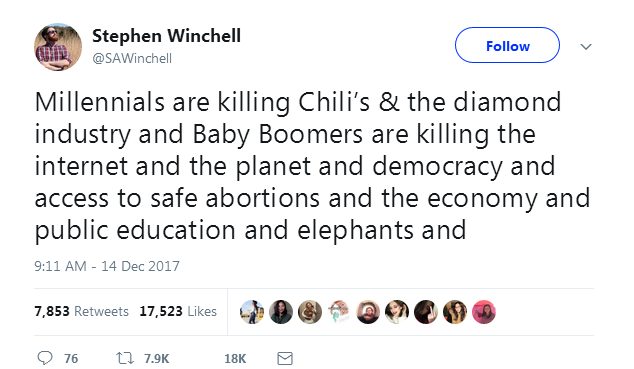This screenshot has height=369, width=634.
Task: Open the last pink liker avatar
Action: [x=484, y=312]
